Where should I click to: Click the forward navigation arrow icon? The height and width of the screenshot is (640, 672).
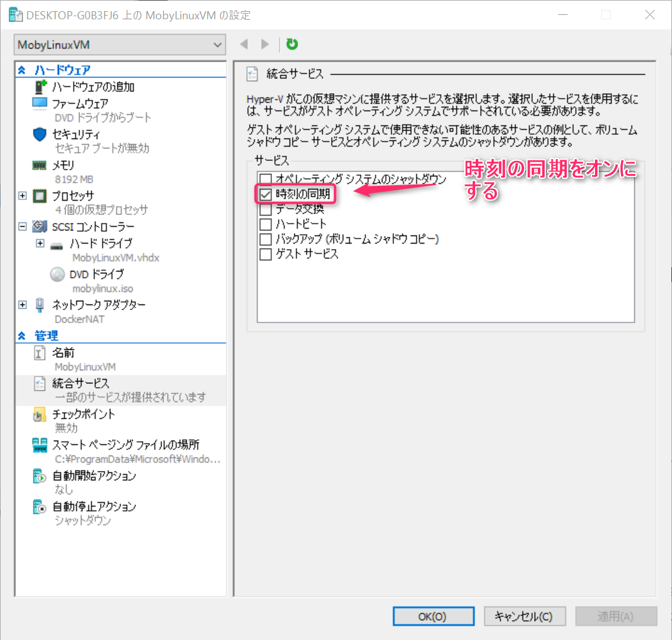[265, 44]
